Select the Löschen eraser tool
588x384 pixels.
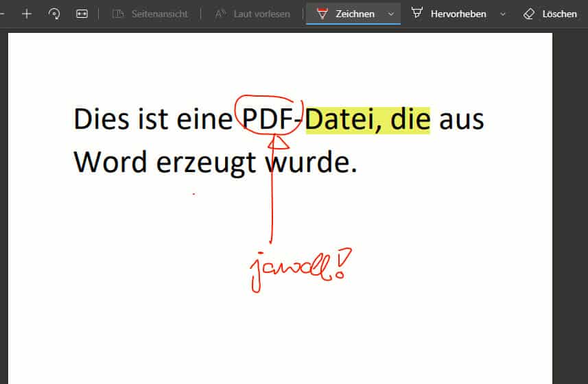tap(550, 14)
